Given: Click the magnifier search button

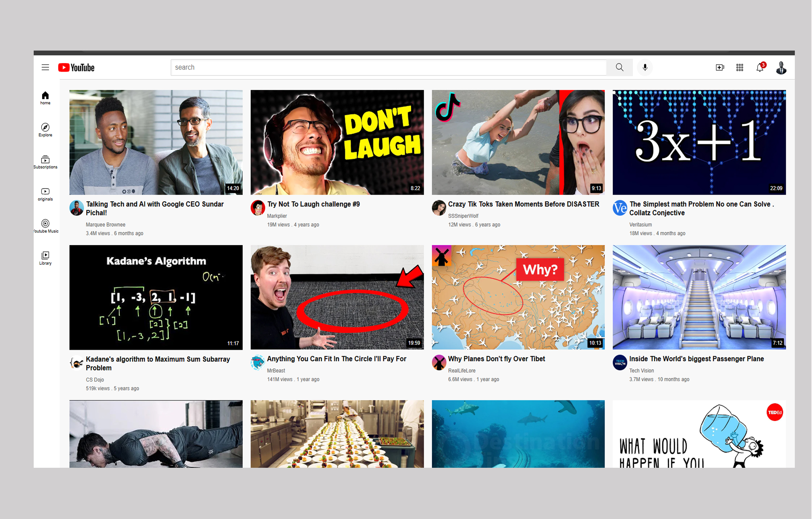Looking at the screenshot, I should click(x=620, y=67).
